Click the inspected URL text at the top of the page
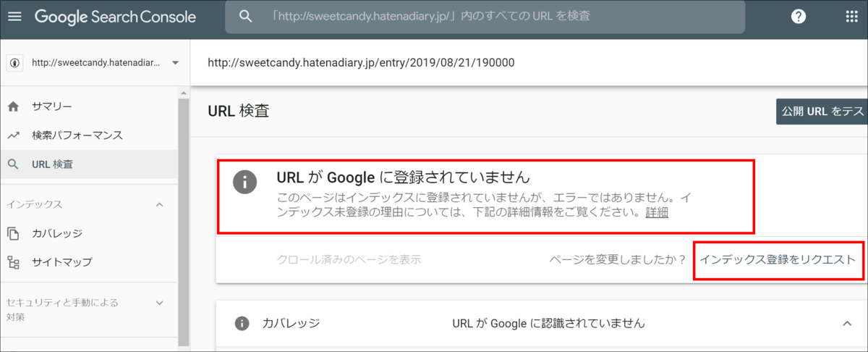Screen dimensions: 868x352 tap(361, 63)
